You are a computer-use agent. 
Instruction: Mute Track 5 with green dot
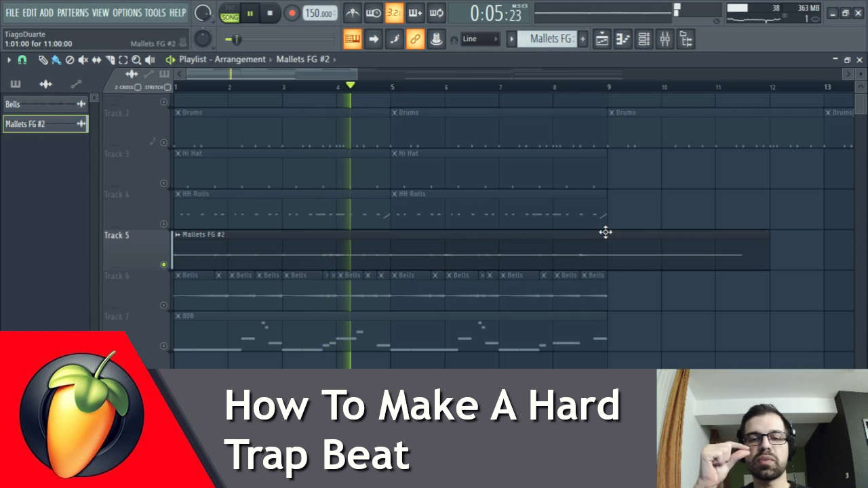tap(163, 264)
